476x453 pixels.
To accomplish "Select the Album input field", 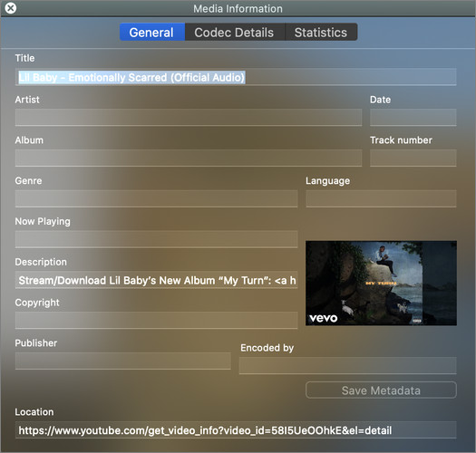I will coord(189,158).
